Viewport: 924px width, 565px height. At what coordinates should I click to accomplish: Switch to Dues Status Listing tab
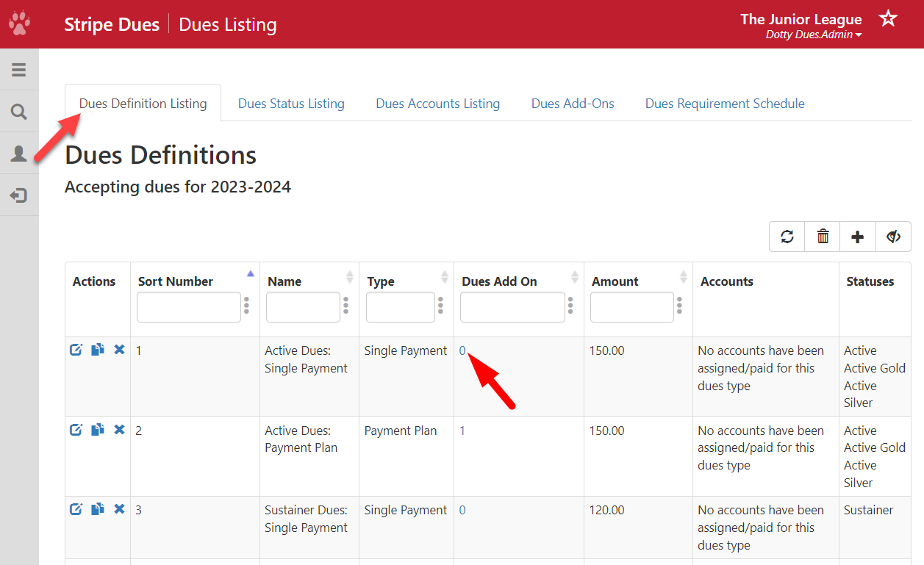291,104
